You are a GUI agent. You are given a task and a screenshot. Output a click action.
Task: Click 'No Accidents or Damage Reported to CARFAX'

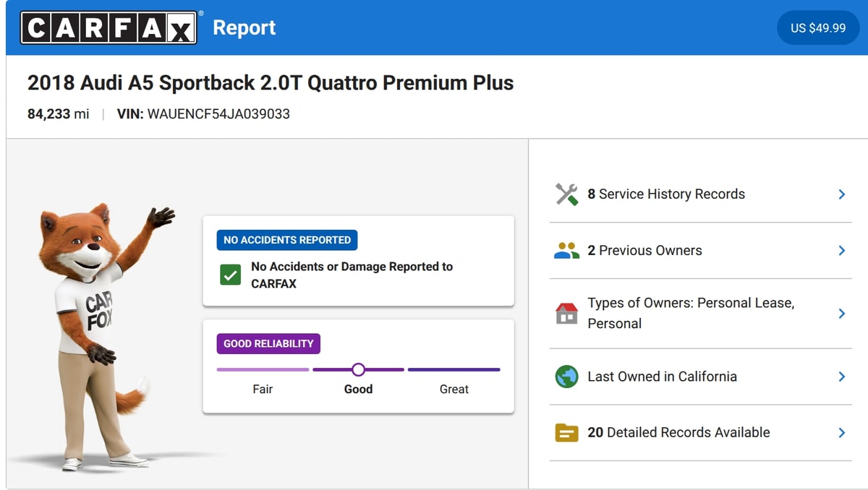click(x=352, y=275)
